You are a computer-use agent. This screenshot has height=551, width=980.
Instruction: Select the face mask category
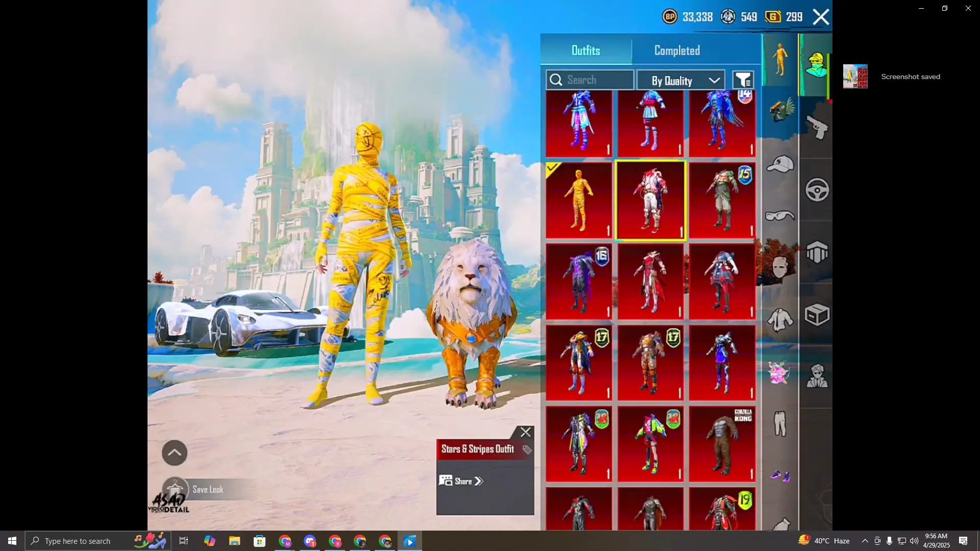pos(780,267)
